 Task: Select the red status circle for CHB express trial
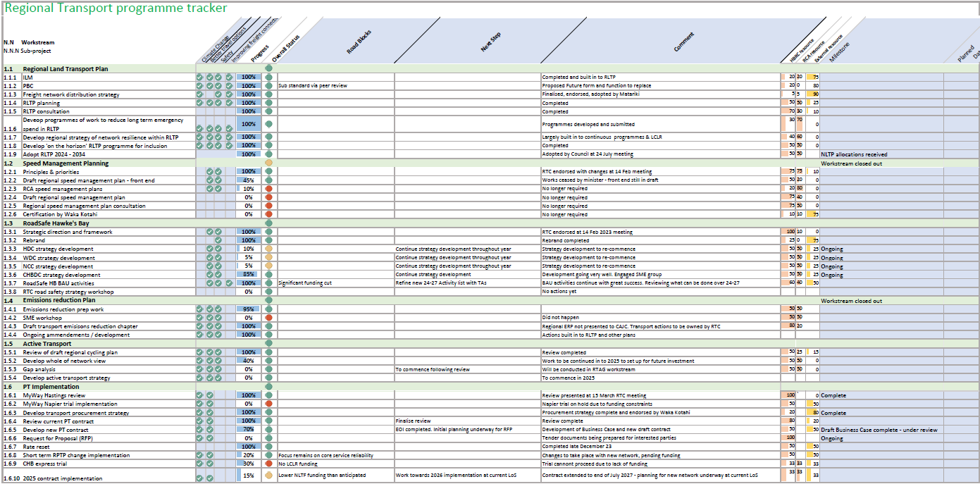268,464
